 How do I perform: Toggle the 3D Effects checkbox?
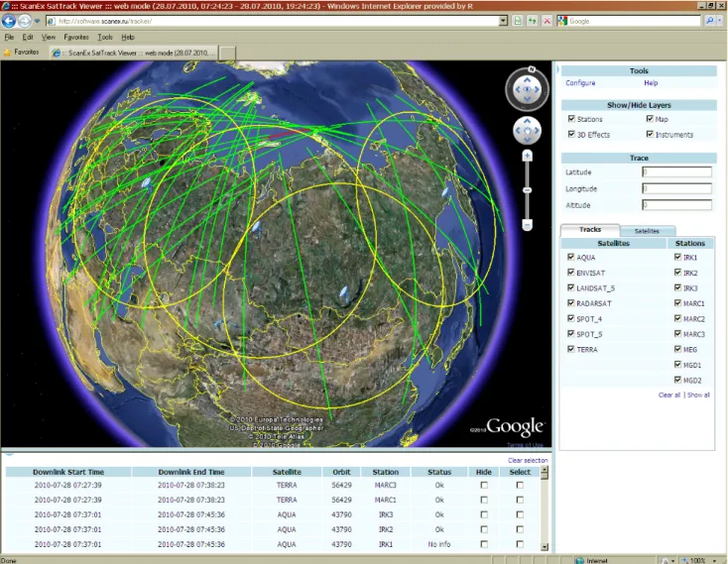[571, 134]
